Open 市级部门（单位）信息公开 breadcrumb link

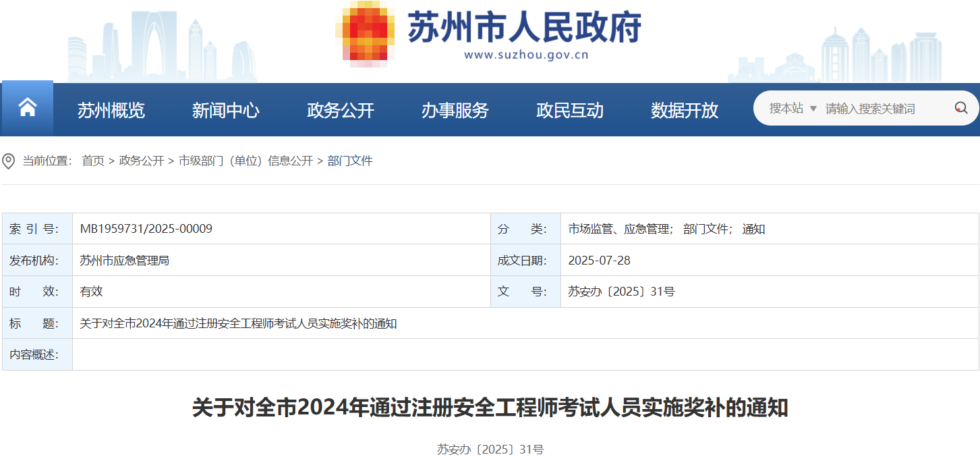pyautogui.click(x=246, y=161)
